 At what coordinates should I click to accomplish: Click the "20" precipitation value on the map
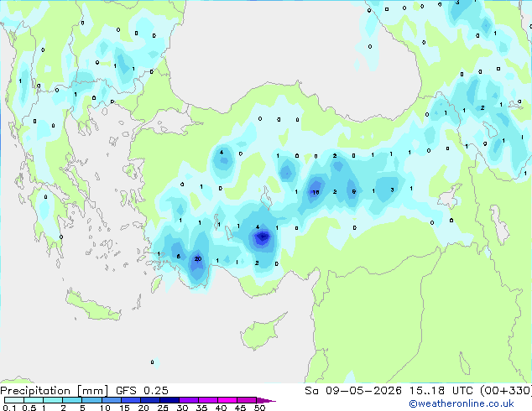(x=198, y=259)
